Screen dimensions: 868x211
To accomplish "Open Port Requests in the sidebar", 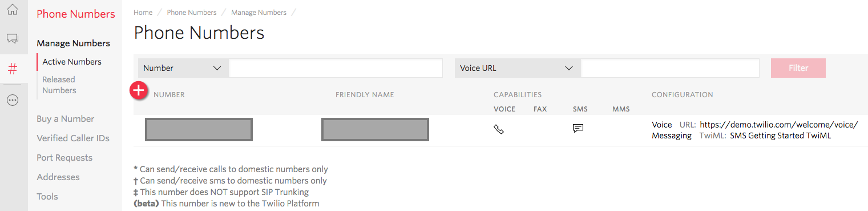I will [x=64, y=158].
